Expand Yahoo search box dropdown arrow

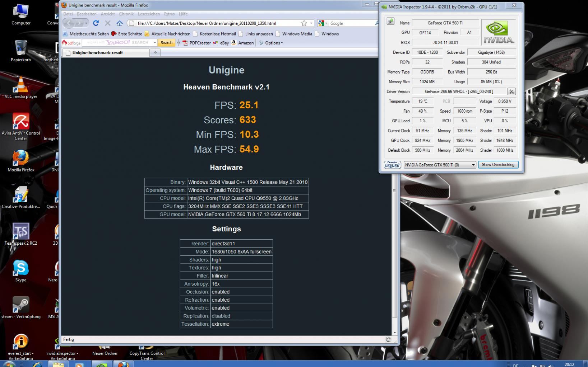pos(155,43)
